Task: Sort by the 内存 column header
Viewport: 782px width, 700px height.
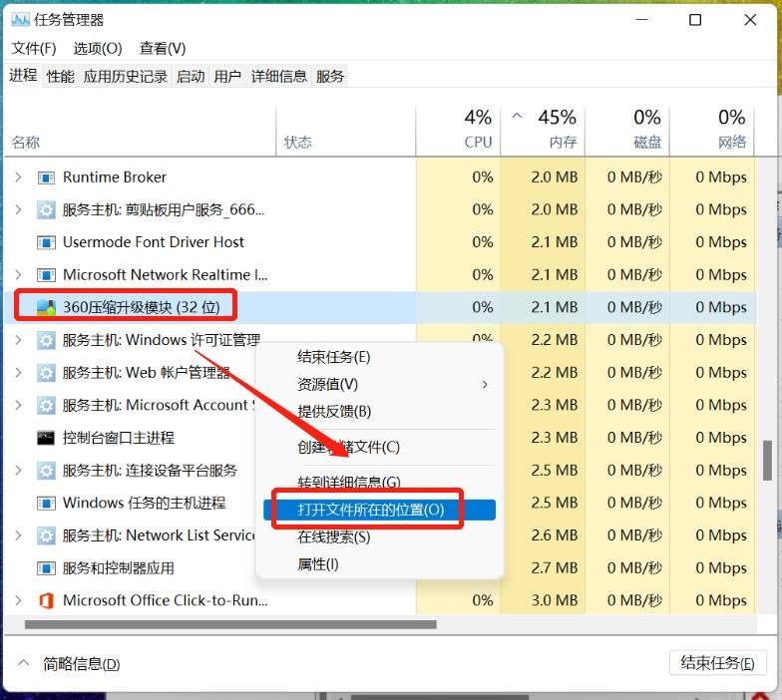Action: pos(543,132)
